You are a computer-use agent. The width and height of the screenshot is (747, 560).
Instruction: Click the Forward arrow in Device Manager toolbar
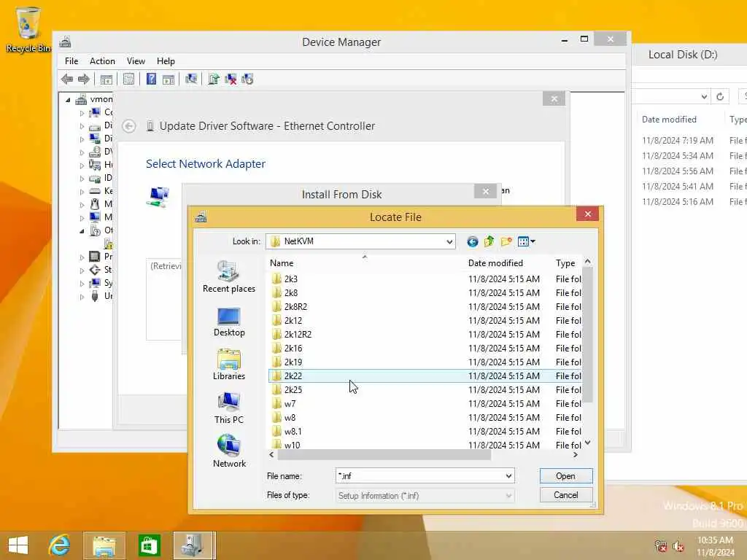[84, 79]
